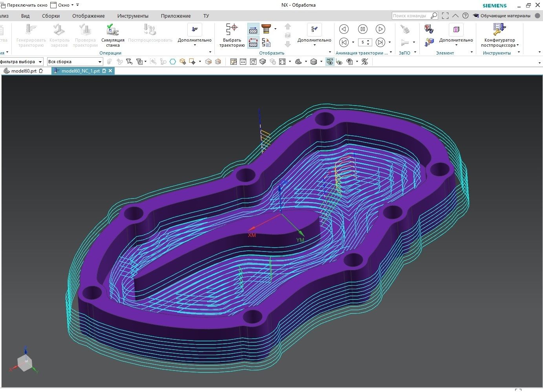Expand the Вся сборка selection scope dropdown
This screenshot has height=392, width=543.
coord(100,62)
